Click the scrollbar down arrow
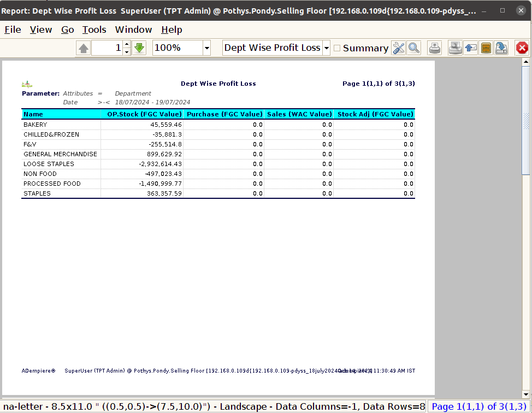 [x=526, y=394]
